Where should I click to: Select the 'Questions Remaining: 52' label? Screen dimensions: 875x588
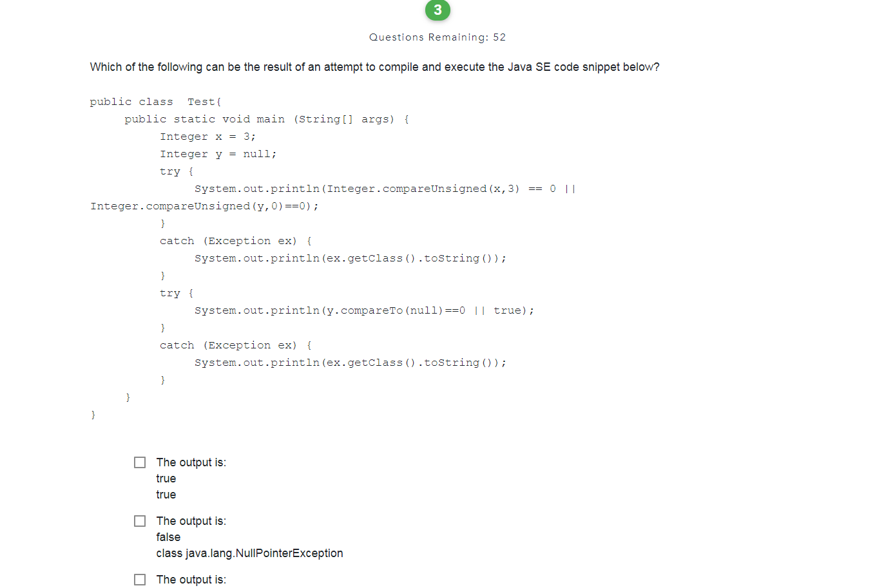(x=438, y=37)
